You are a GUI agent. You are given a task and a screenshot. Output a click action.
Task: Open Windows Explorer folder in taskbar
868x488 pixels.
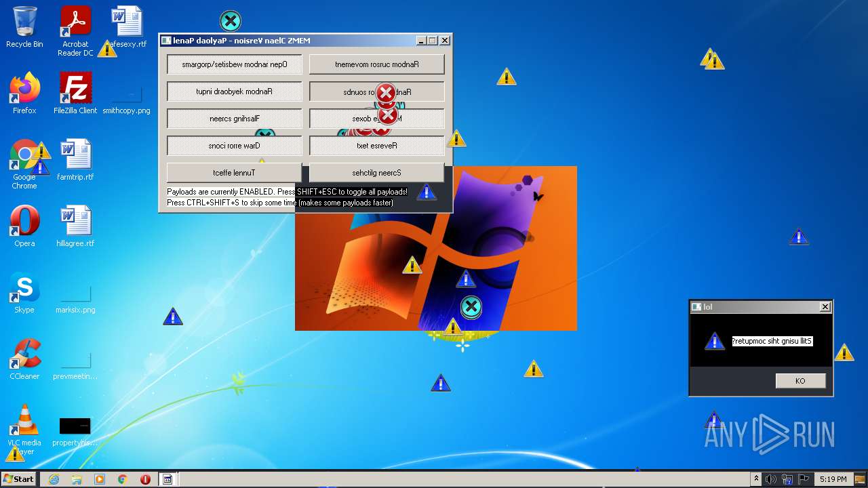pyautogui.click(x=77, y=479)
